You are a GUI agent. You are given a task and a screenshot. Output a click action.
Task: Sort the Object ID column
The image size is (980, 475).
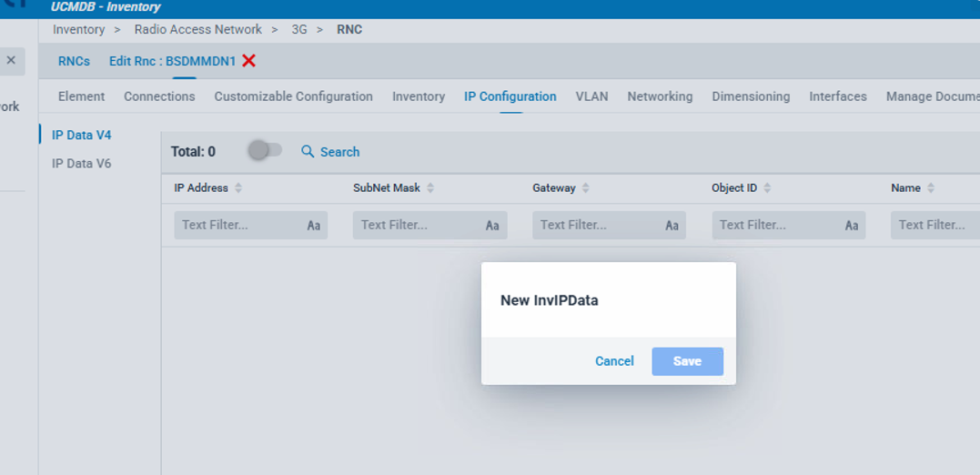(x=767, y=188)
